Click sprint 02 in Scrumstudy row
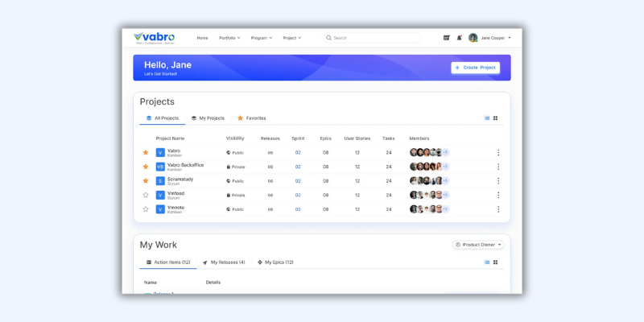Image resolution: width=644 pixels, height=322 pixels. tap(298, 181)
